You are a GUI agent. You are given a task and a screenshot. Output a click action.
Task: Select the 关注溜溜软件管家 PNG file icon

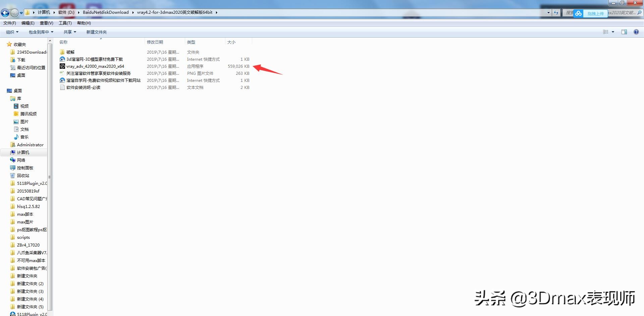click(x=62, y=73)
